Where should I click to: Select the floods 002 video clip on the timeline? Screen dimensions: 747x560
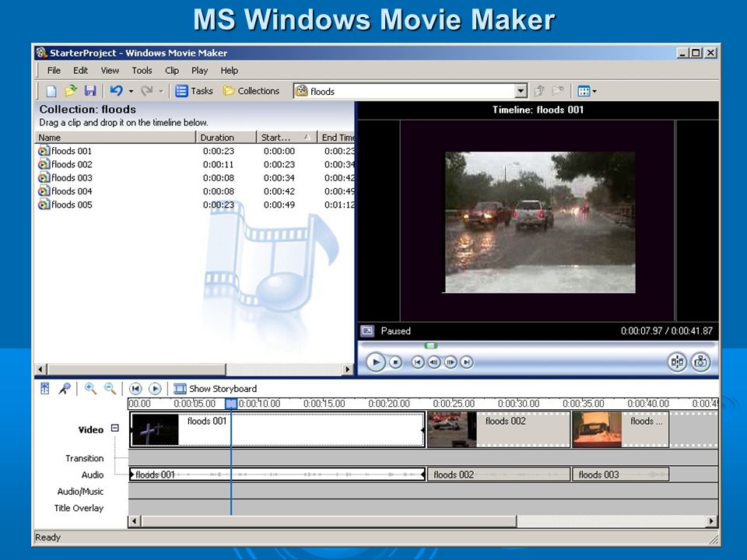click(499, 429)
